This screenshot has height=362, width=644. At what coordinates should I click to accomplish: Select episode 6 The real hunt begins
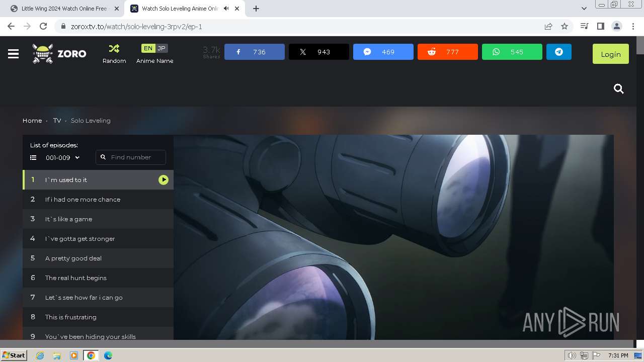point(98,278)
